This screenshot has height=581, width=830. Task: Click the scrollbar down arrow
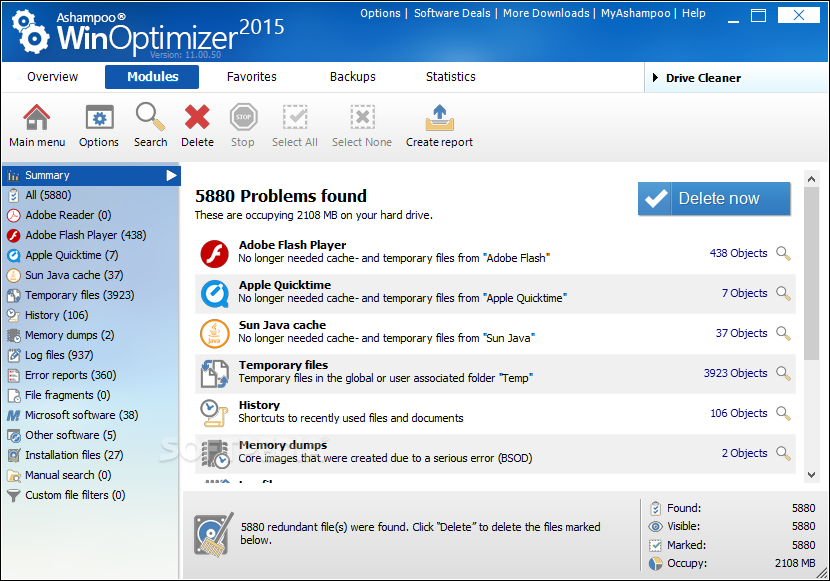[x=811, y=475]
